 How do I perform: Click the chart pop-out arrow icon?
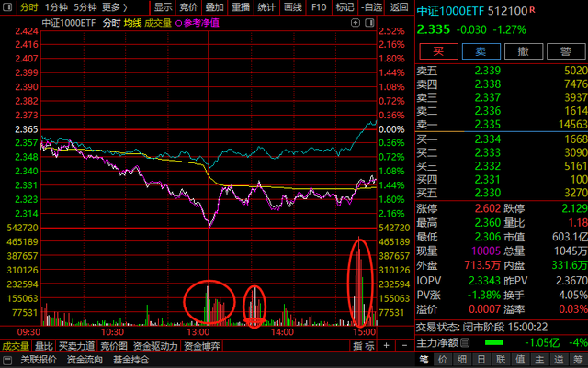click(x=356, y=23)
